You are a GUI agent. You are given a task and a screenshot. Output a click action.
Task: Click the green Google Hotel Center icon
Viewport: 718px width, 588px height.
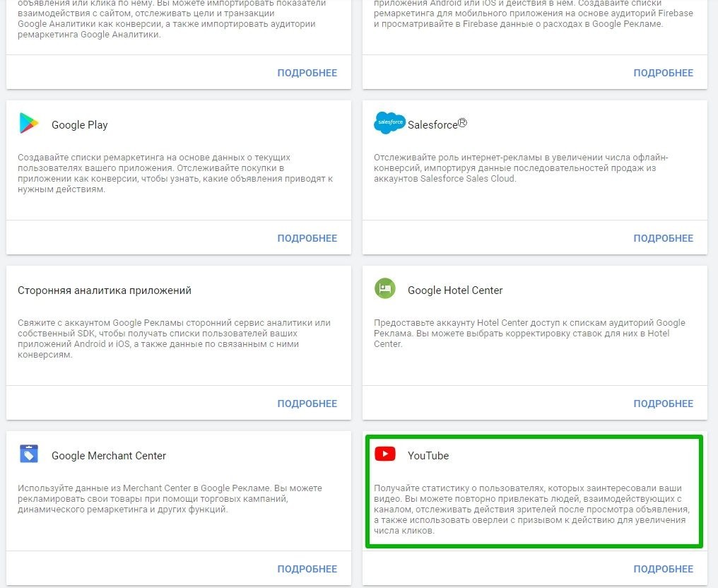(x=384, y=288)
